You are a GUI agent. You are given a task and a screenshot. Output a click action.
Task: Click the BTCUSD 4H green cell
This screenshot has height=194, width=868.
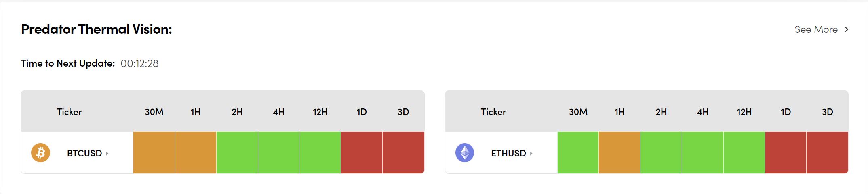pyautogui.click(x=278, y=153)
